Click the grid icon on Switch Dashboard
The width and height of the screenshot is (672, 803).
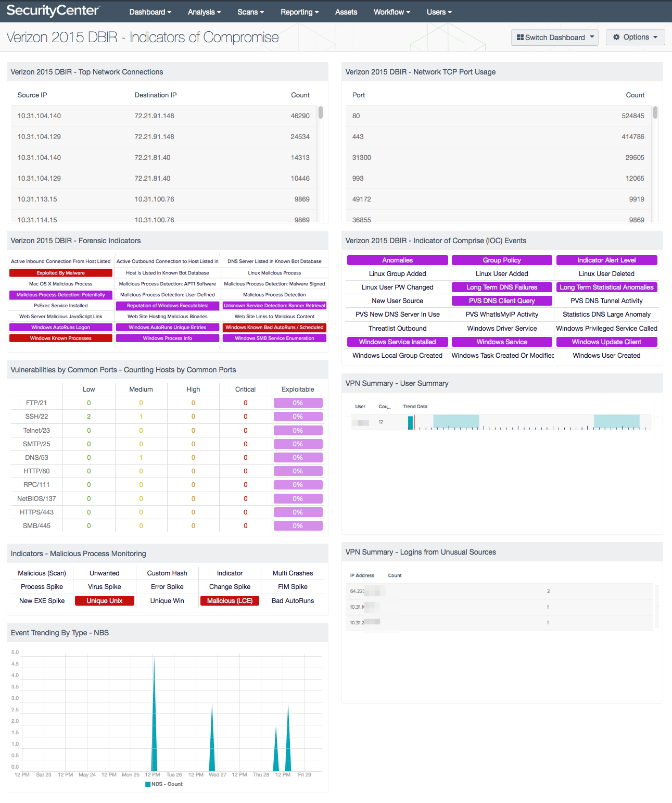(x=520, y=37)
